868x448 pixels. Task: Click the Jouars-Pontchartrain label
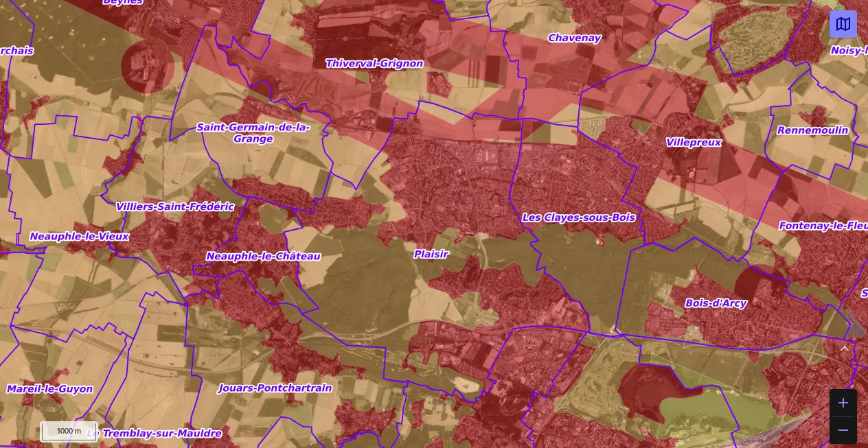pyautogui.click(x=275, y=388)
